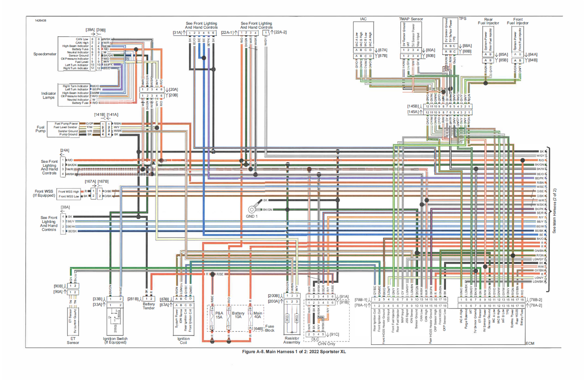The height and width of the screenshot is (381, 588).
Task: Click the Fuel Pump label
Action: [41, 129]
